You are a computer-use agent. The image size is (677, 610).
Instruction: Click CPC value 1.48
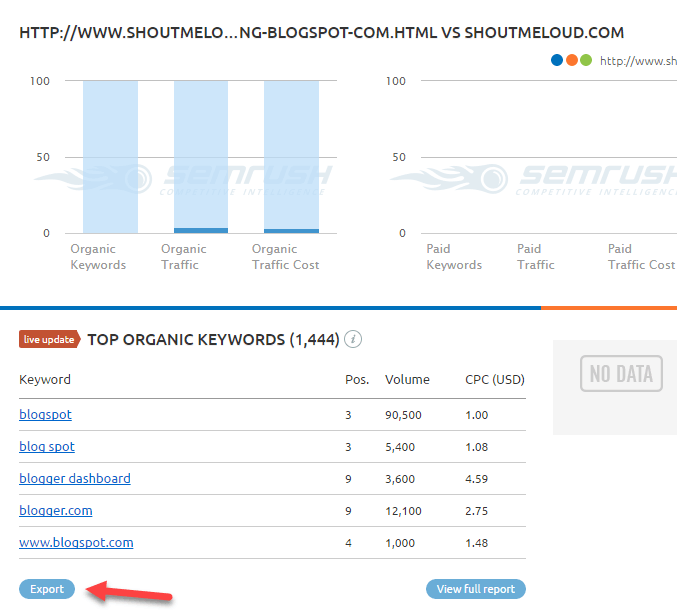click(477, 543)
